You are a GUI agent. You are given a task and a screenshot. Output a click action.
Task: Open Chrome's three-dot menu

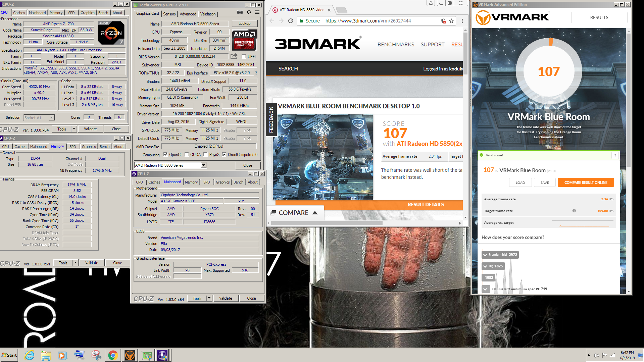tap(462, 21)
